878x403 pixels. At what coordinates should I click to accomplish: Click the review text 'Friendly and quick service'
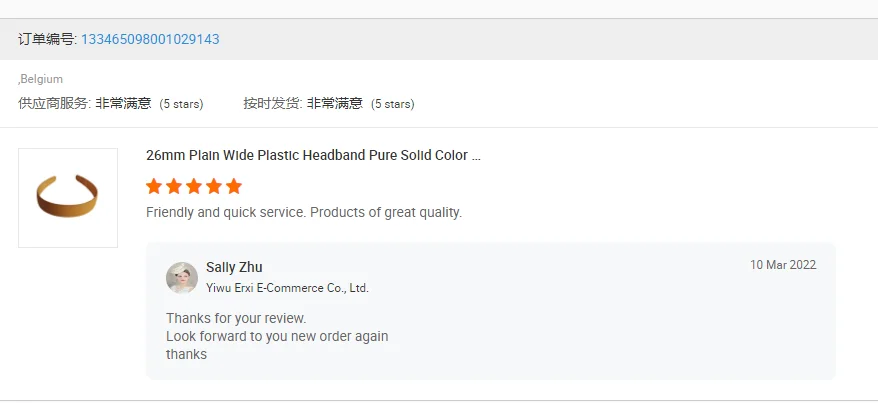[x=304, y=212]
